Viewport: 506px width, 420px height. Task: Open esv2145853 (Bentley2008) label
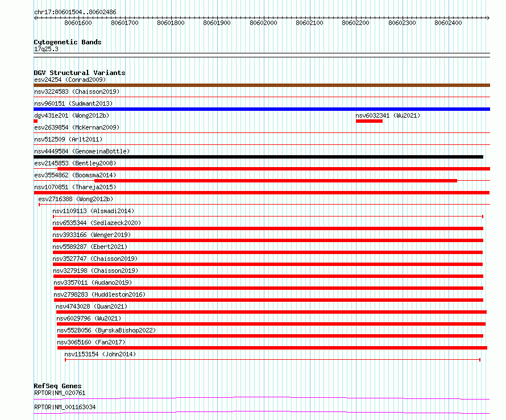pos(75,163)
